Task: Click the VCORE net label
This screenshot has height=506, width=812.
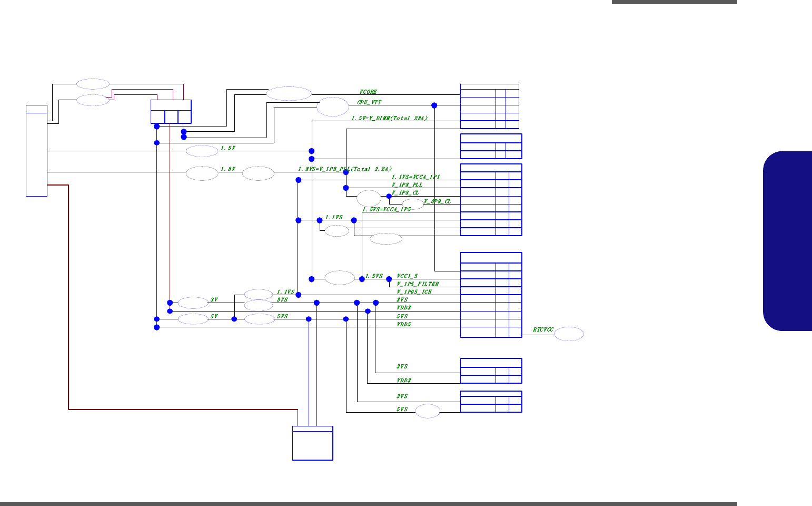Action: pyautogui.click(x=368, y=92)
